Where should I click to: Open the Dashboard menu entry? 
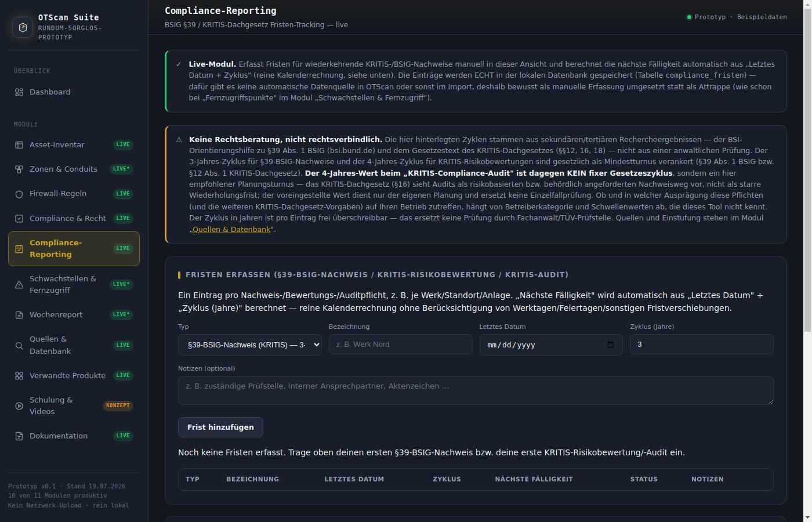click(74, 92)
